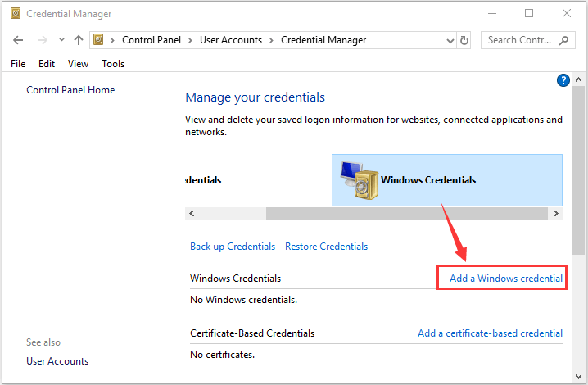The image size is (588, 385).
Task: Go back with the Back arrow
Action: coord(18,40)
